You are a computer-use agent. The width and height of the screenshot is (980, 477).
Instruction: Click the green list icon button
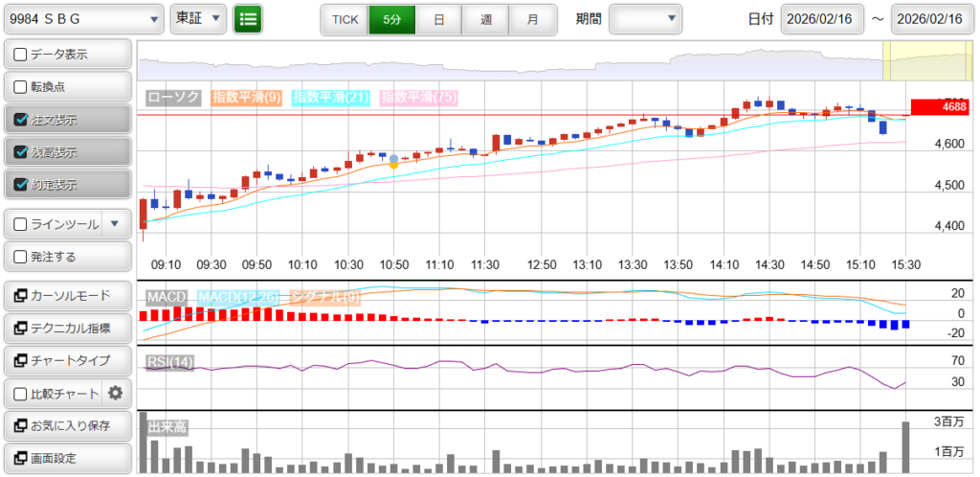click(248, 18)
